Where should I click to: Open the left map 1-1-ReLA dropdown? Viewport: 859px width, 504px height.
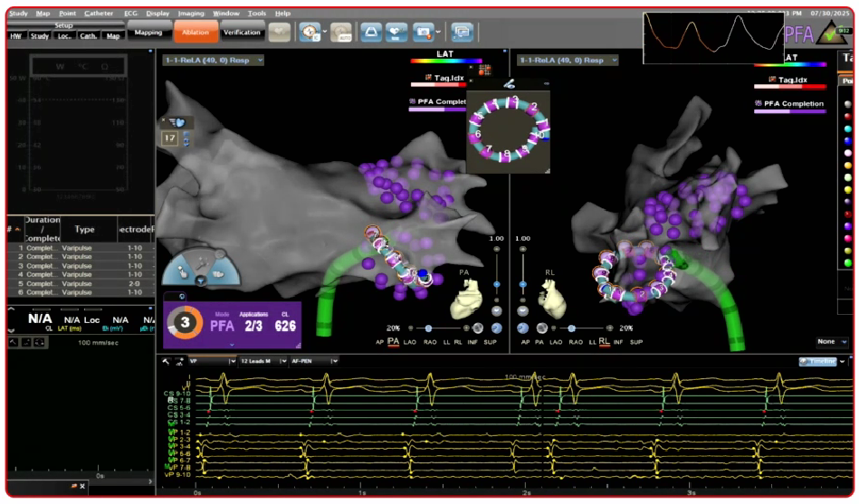click(214, 60)
